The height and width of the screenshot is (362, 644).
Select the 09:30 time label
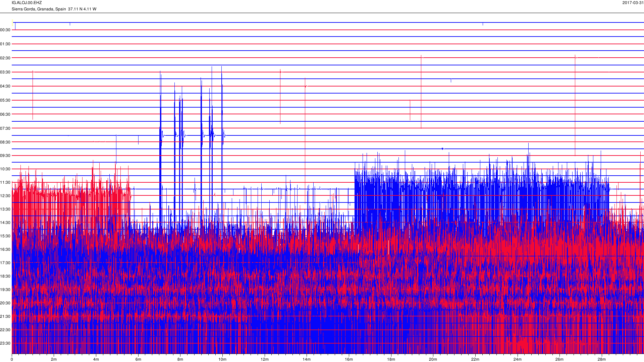click(5, 156)
